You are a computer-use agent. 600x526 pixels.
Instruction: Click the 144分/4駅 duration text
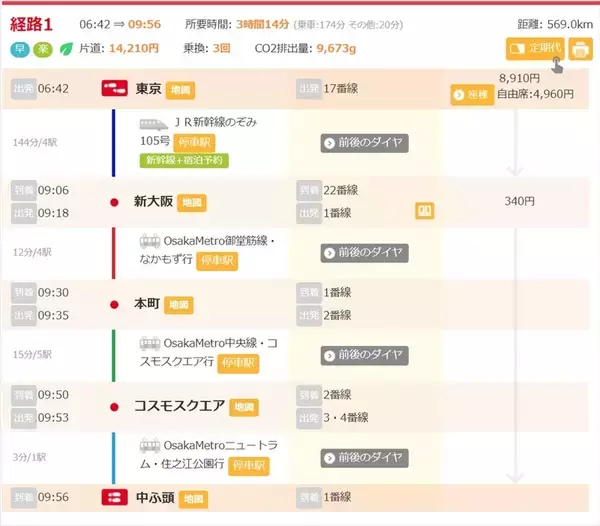click(35, 143)
